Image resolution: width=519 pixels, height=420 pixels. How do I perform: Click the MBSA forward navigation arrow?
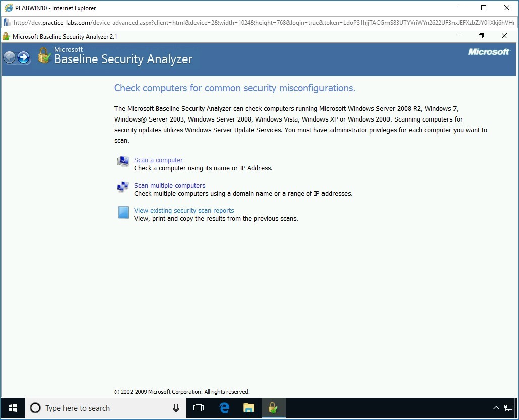pyautogui.click(x=24, y=57)
